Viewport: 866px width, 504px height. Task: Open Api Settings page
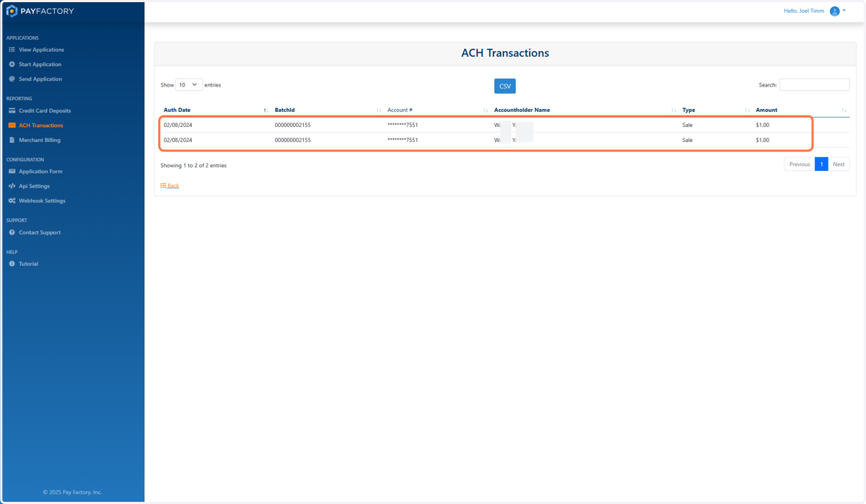pyautogui.click(x=34, y=186)
